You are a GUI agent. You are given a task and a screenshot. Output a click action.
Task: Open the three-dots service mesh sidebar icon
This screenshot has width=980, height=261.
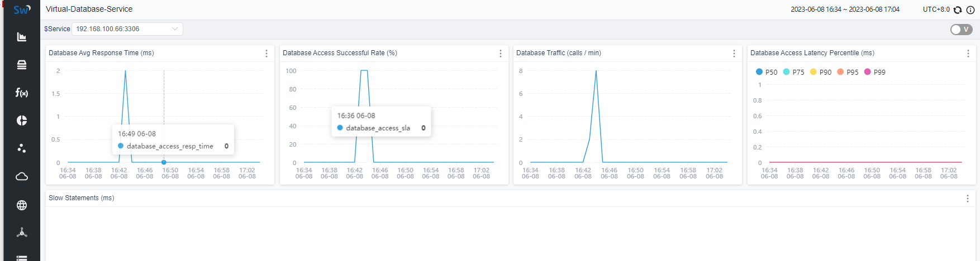pyautogui.click(x=22, y=148)
